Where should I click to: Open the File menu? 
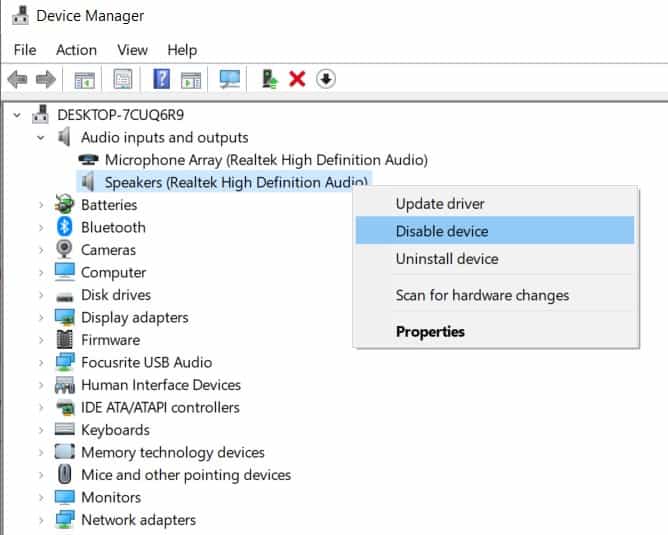[25, 50]
